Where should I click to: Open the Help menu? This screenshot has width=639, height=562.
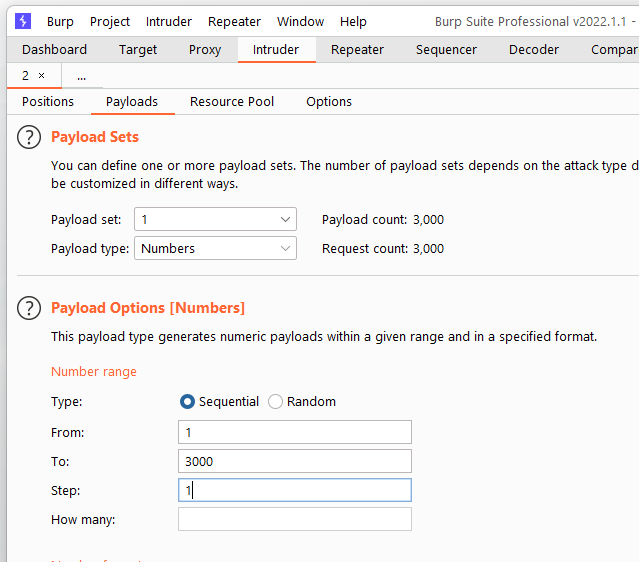pyautogui.click(x=353, y=22)
